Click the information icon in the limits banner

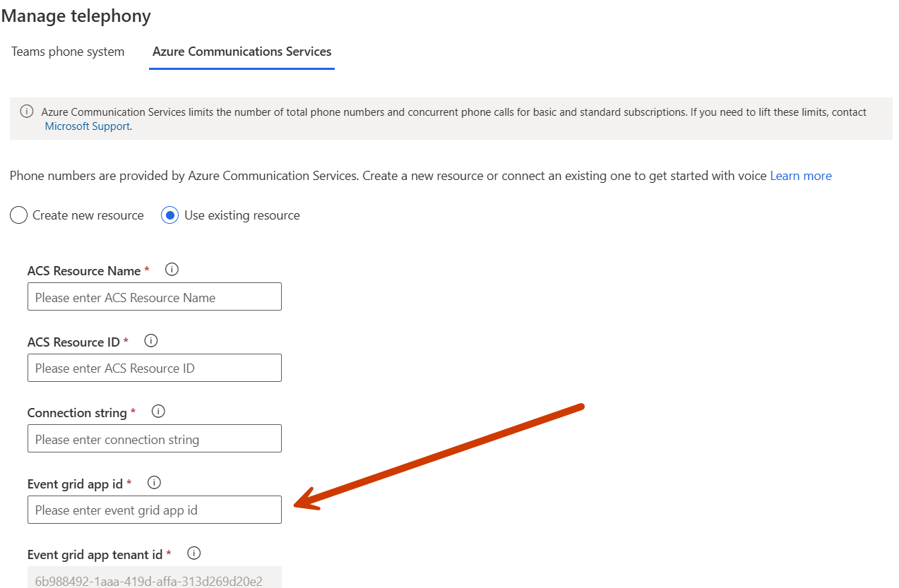27,112
